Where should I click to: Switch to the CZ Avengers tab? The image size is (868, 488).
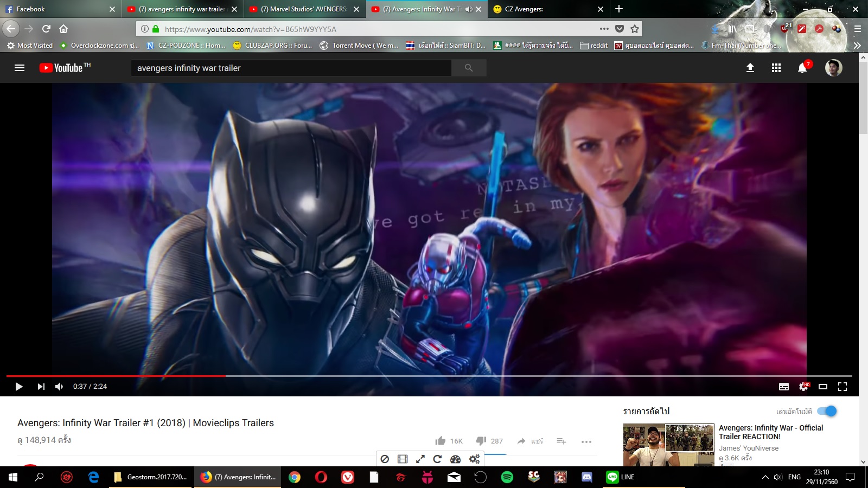point(548,9)
